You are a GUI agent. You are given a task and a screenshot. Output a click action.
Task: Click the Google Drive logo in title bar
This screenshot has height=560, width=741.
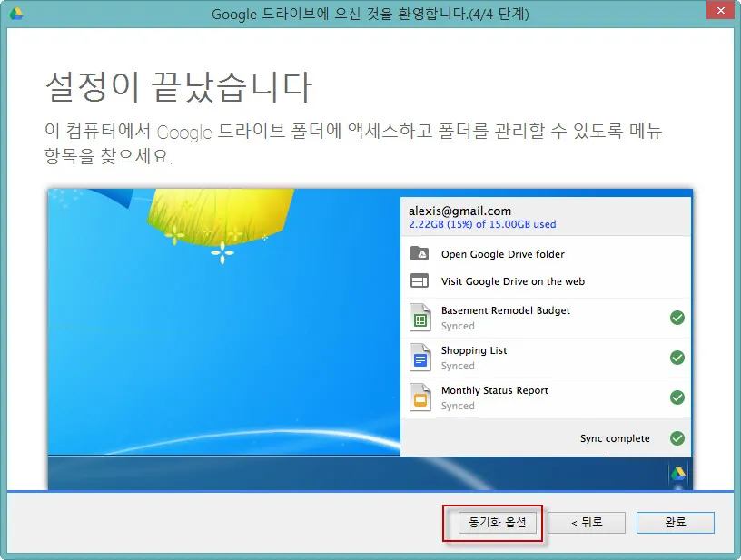[15, 14]
